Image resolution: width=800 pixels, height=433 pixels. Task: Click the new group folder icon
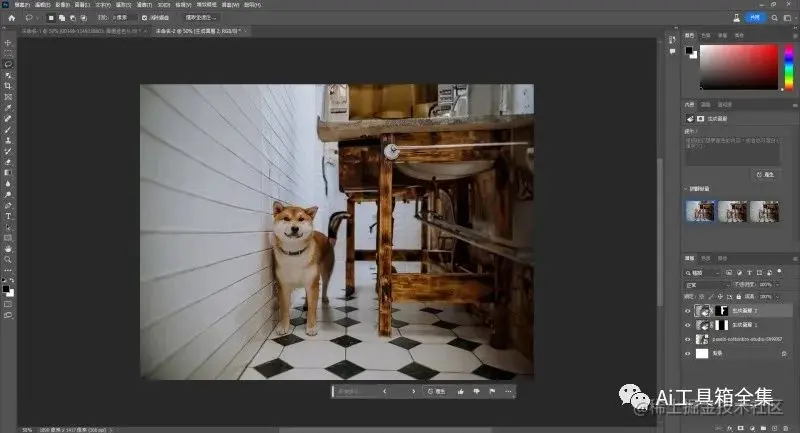click(763, 428)
